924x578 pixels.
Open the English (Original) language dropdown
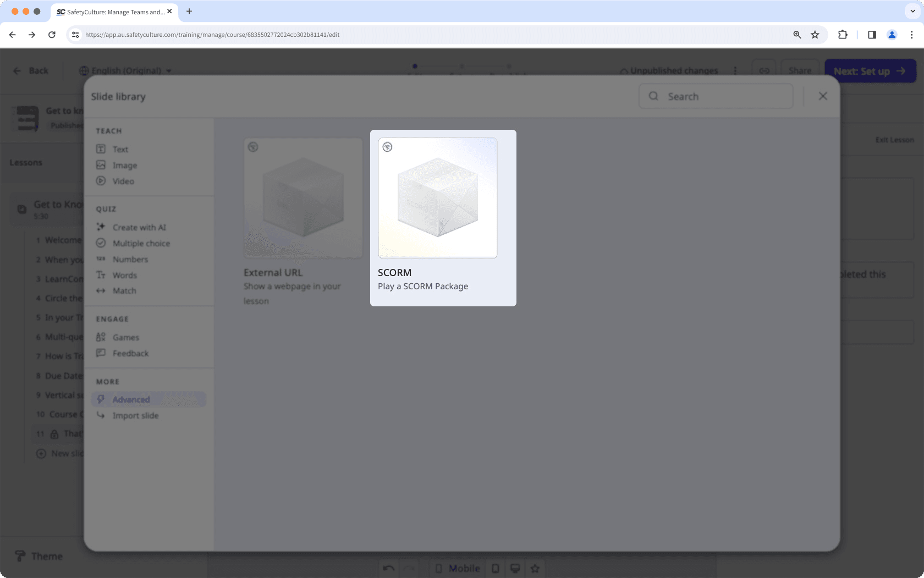click(x=126, y=70)
